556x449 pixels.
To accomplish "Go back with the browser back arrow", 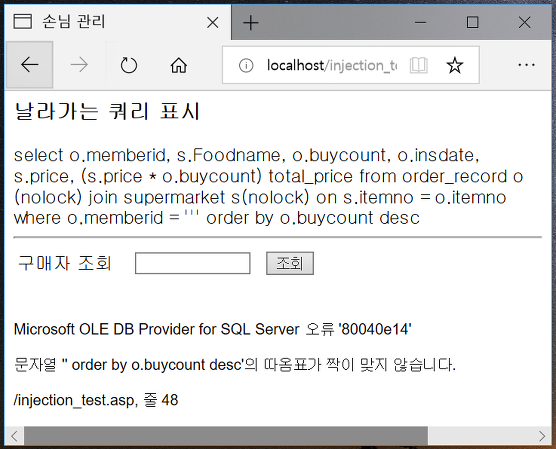I will (x=30, y=65).
